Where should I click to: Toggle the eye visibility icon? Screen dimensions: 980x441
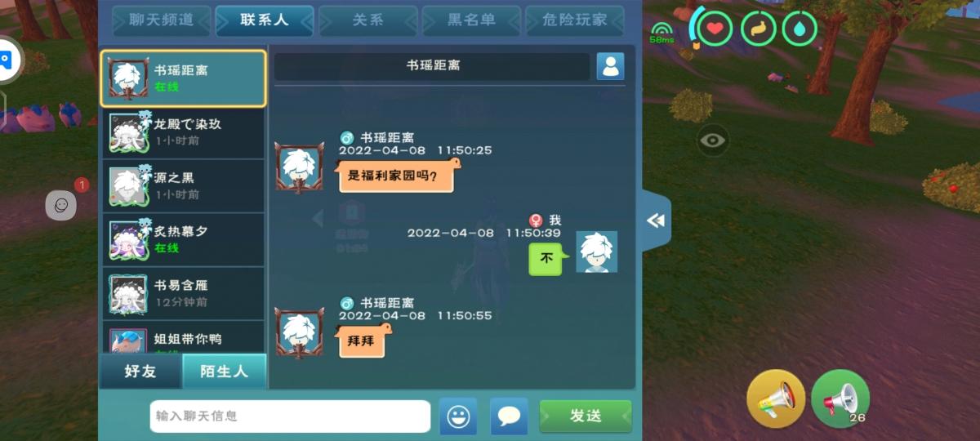pos(713,140)
